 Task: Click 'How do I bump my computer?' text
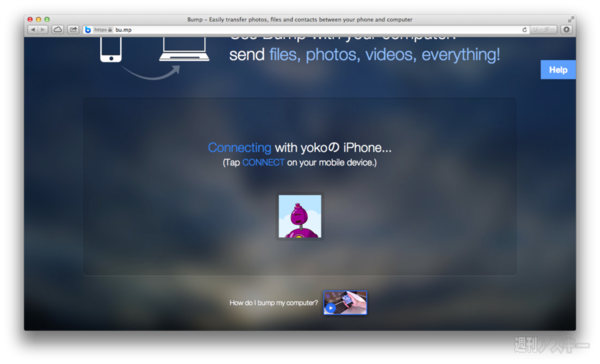click(x=274, y=303)
